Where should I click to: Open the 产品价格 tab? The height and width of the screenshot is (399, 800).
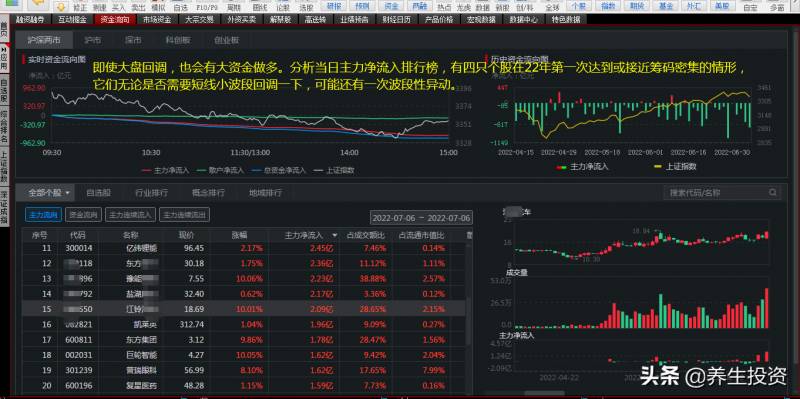(438, 19)
